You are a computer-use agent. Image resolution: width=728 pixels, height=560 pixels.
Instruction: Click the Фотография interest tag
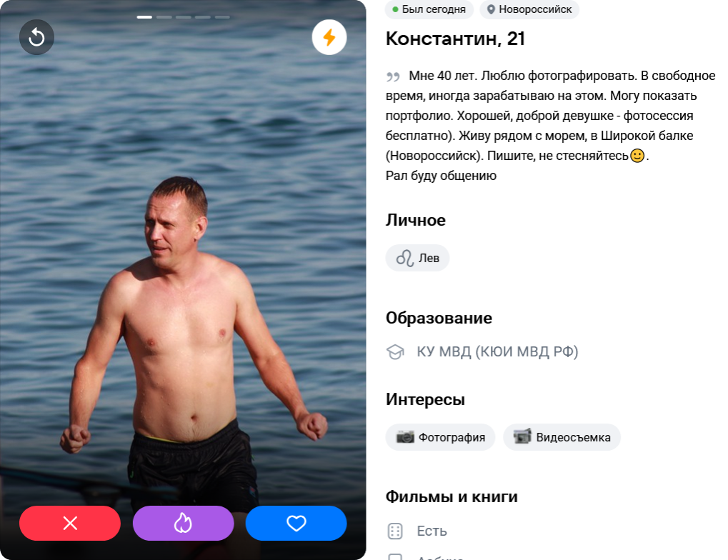[440, 437]
